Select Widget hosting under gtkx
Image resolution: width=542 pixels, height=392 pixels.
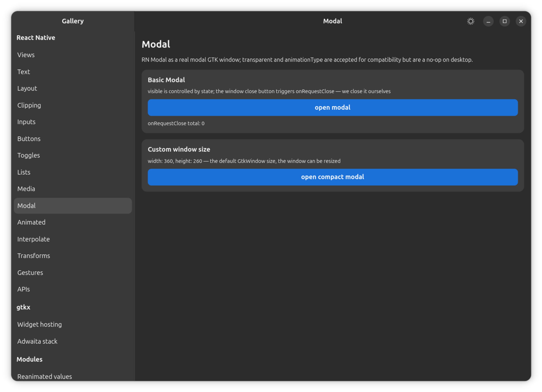(x=73, y=324)
